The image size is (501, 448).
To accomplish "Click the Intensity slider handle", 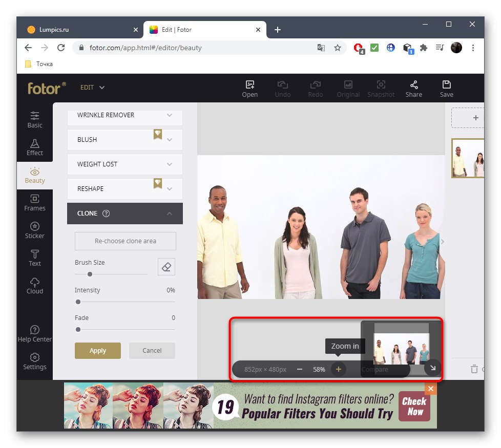I will click(78, 302).
